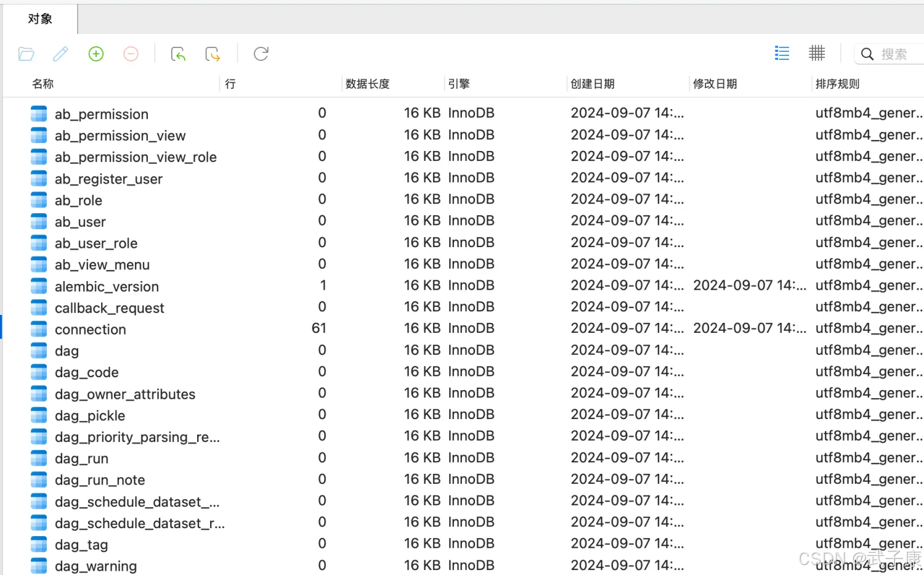Screen dimensions: 924x575
Task: Add a new table with plus icon
Action: click(96, 54)
